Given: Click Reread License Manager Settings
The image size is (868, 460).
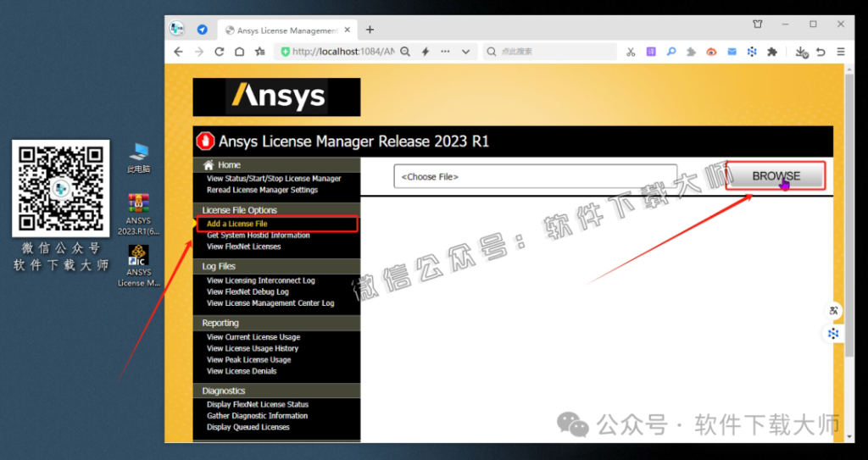Looking at the screenshot, I should [263, 190].
